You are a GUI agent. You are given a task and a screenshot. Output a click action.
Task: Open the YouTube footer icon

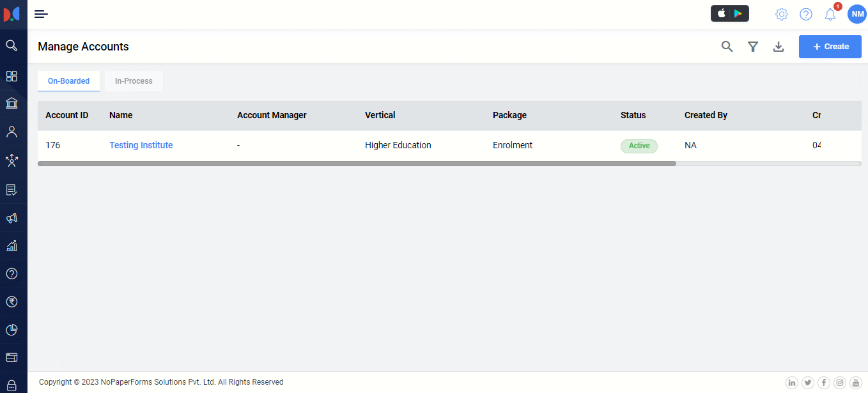point(856,383)
